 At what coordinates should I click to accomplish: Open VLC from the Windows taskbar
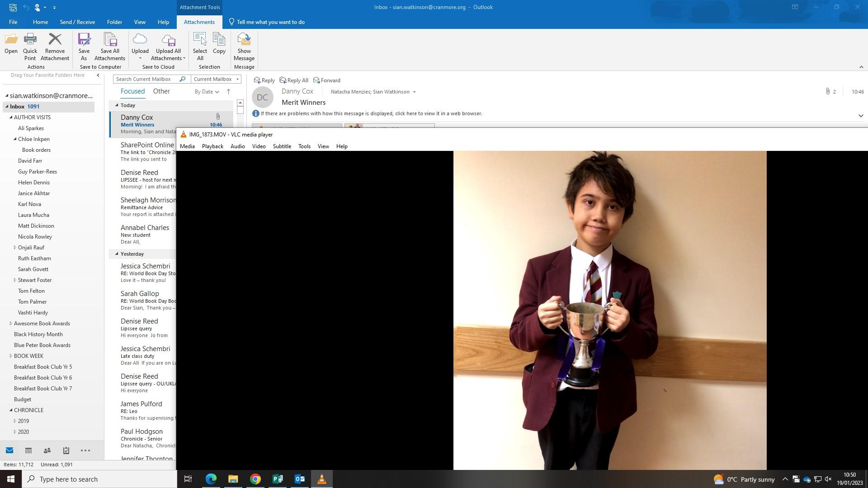coord(321,479)
